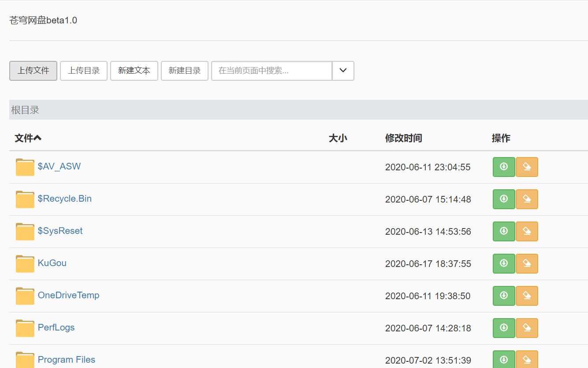Create new text with 新建文本

(134, 71)
